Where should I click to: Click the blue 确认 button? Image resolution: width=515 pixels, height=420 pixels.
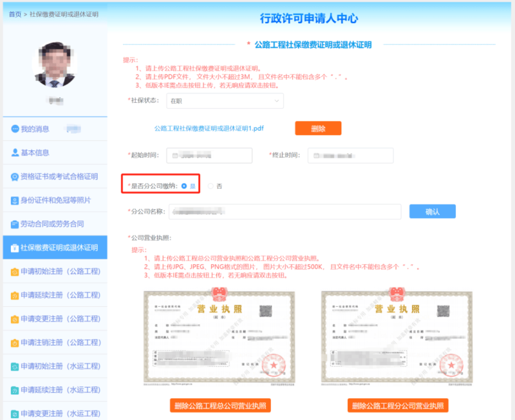tap(432, 211)
